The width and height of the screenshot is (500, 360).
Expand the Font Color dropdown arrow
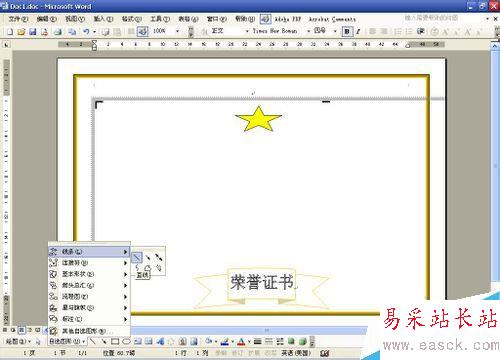point(249,342)
